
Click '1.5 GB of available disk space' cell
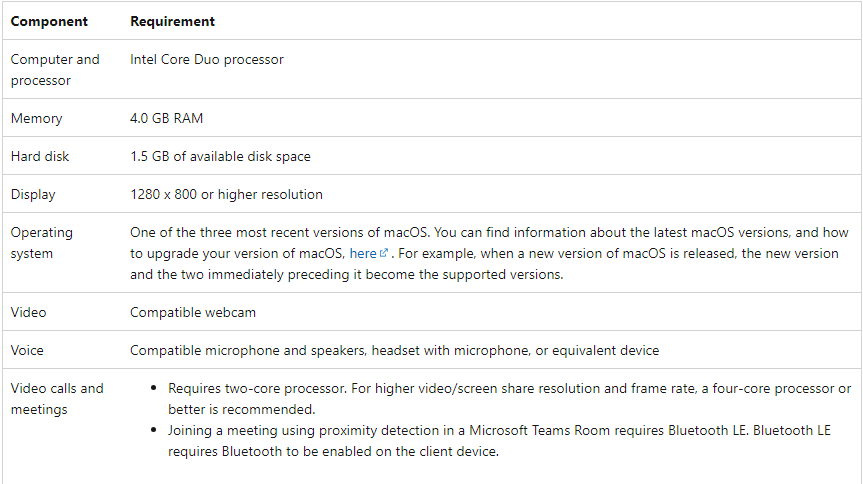220,156
